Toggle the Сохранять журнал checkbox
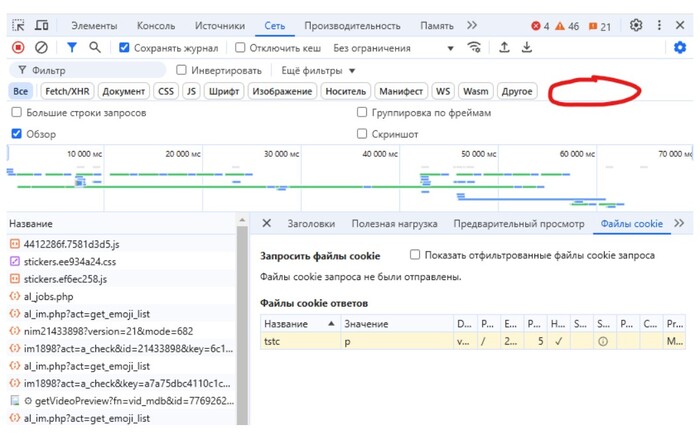 click(124, 47)
